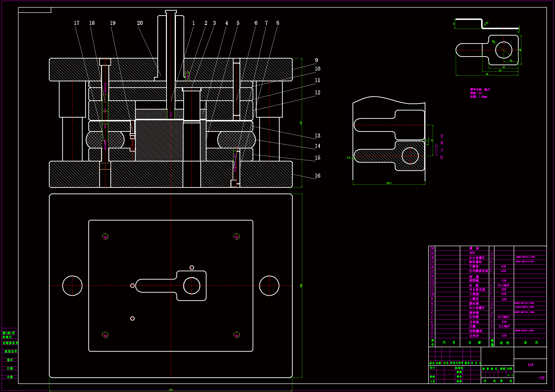Select Cr12MoV material cell in row 12
The image size is (555, 392).
(x=503, y=285)
